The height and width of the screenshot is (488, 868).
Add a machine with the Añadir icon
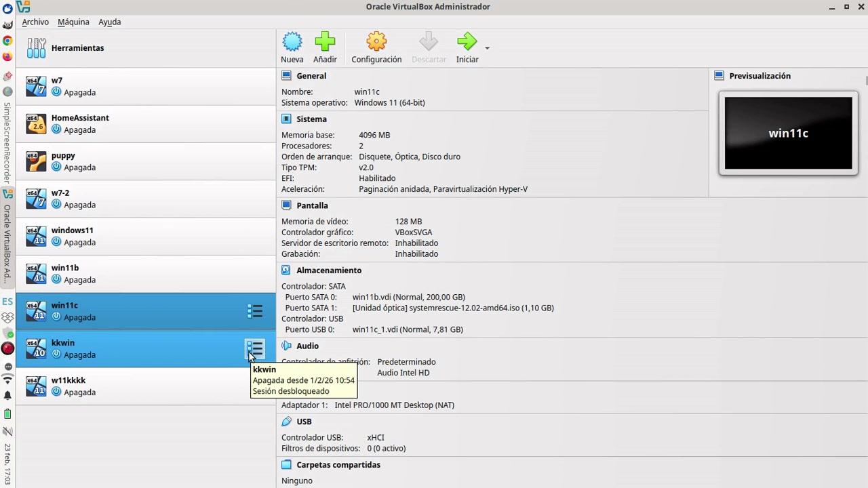coord(325,42)
